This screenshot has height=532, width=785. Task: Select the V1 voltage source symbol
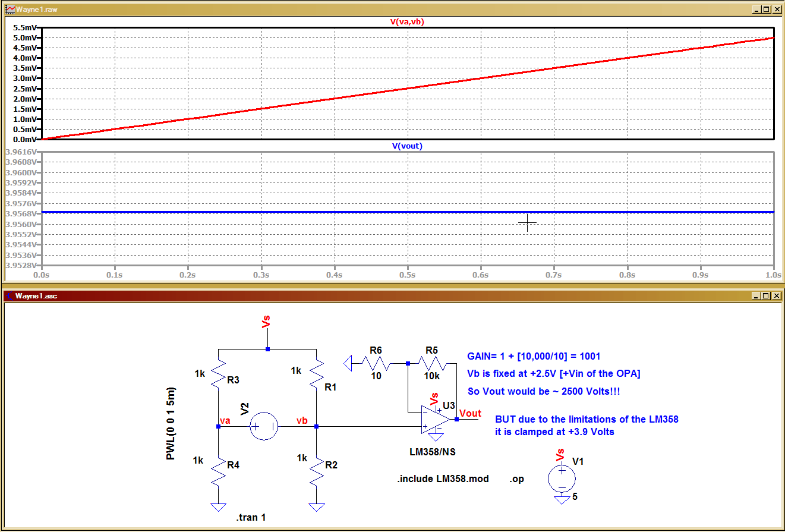click(561, 477)
